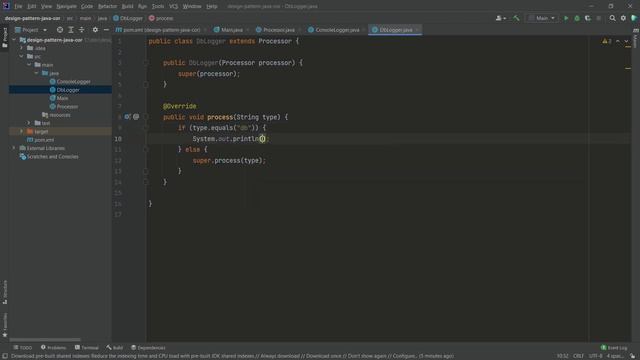Image resolution: width=640 pixels, height=360 pixels.
Task: Open Favorites sidebar tool button
Action: click(4, 325)
